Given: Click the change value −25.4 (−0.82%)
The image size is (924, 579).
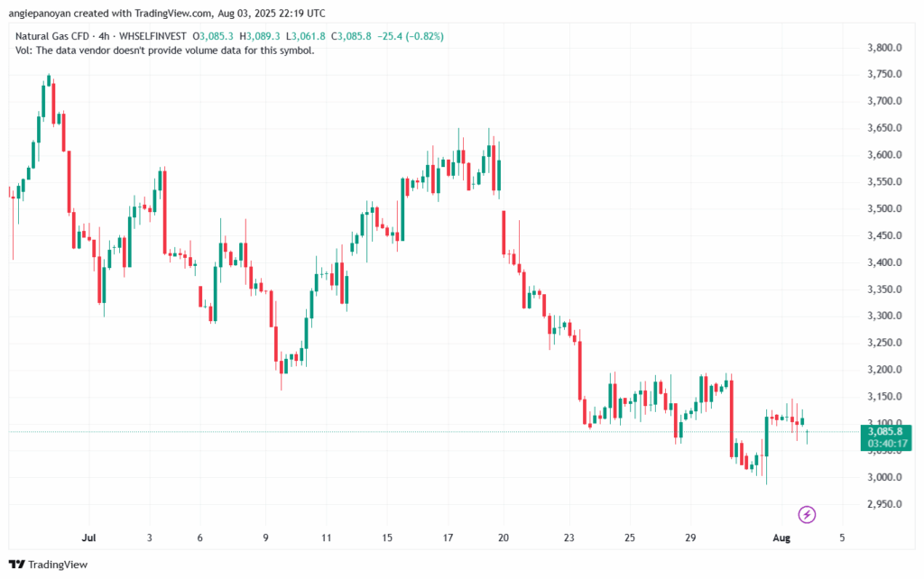Looking at the screenshot, I should point(411,36).
